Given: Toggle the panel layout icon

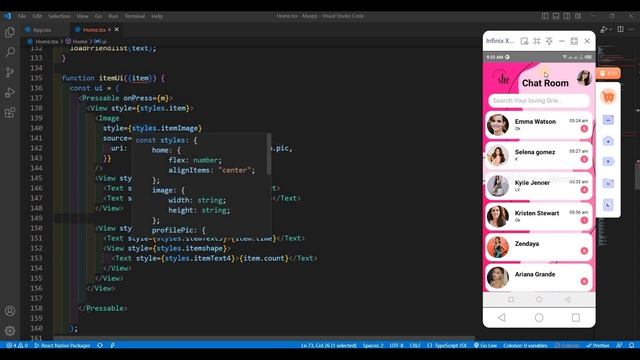Looking at the screenshot, I should pyautogui.click(x=556, y=16).
